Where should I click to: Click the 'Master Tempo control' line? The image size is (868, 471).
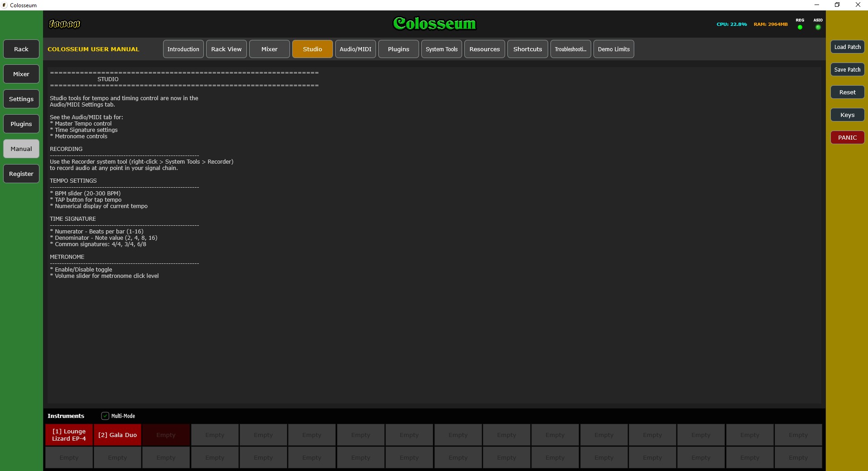(x=81, y=123)
